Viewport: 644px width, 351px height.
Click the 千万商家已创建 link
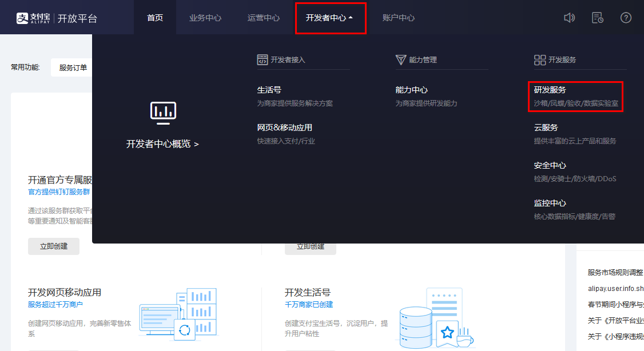coord(309,305)
